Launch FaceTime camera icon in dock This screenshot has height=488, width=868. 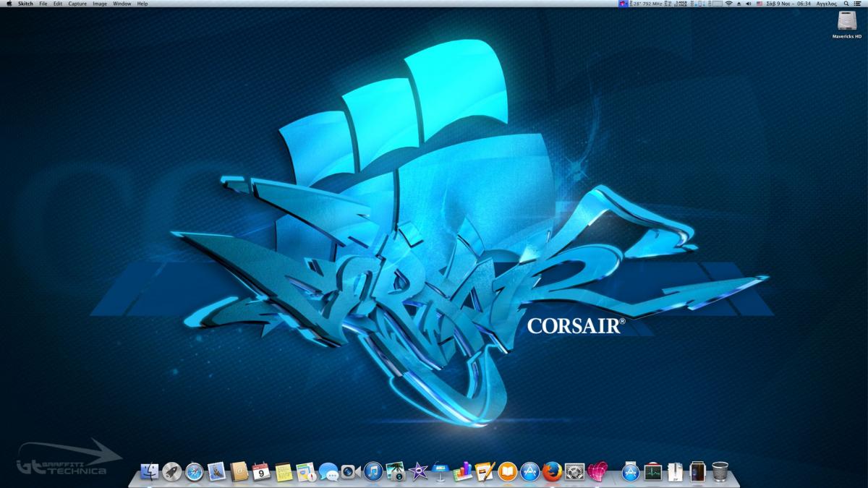350,472
